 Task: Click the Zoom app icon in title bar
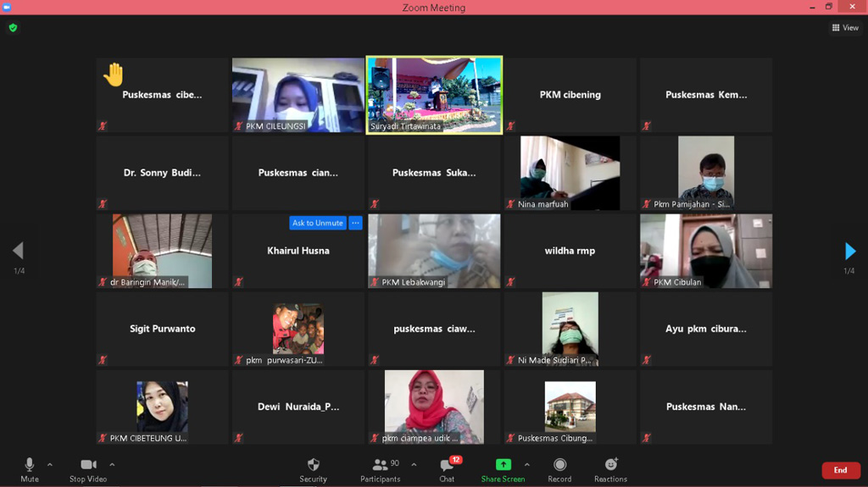pos(7,7)
